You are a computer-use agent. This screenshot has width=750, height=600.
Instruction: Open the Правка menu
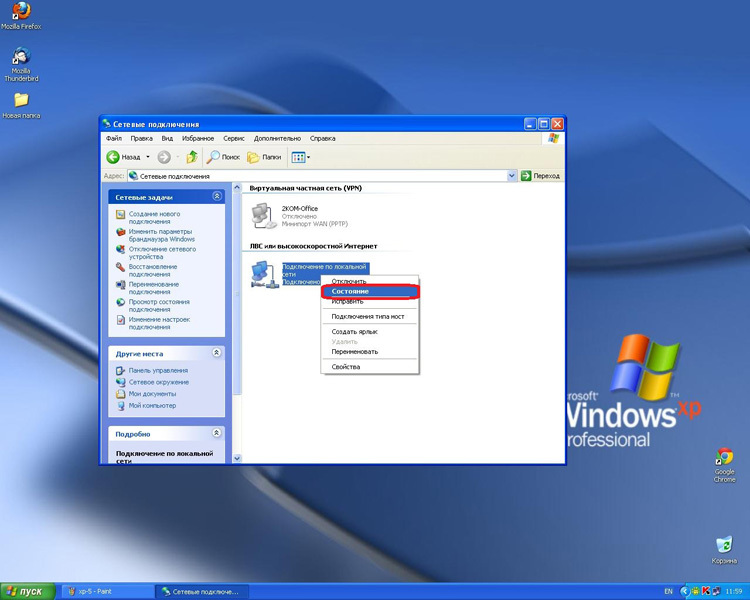coord(142,138)
